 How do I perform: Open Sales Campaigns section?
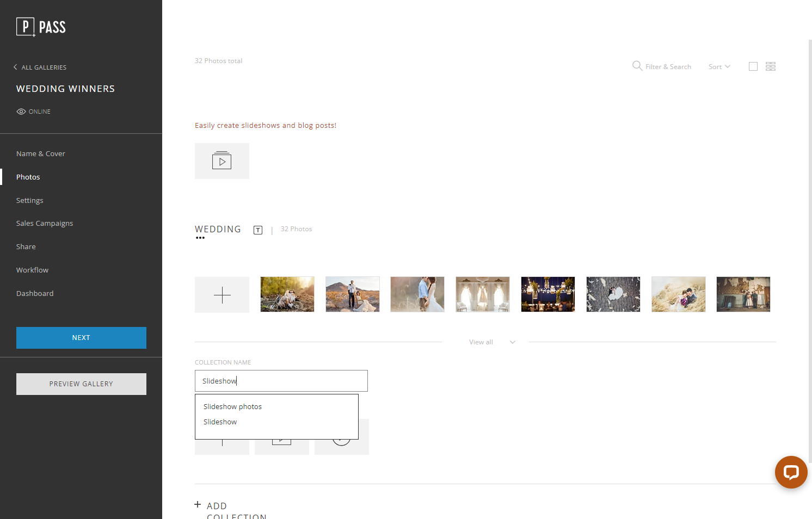[45, 224]
